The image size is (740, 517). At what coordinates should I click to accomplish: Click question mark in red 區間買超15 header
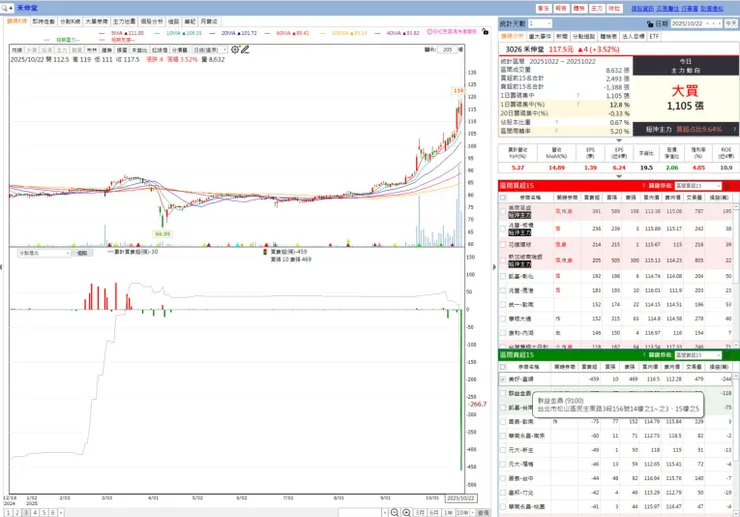click(x=643, y=186)
